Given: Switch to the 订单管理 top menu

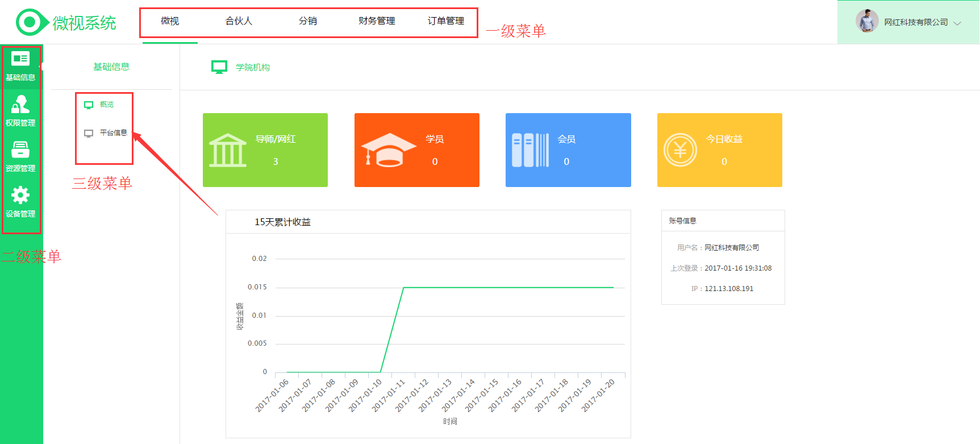Looking at the screenshot, I should pos(446,21).
